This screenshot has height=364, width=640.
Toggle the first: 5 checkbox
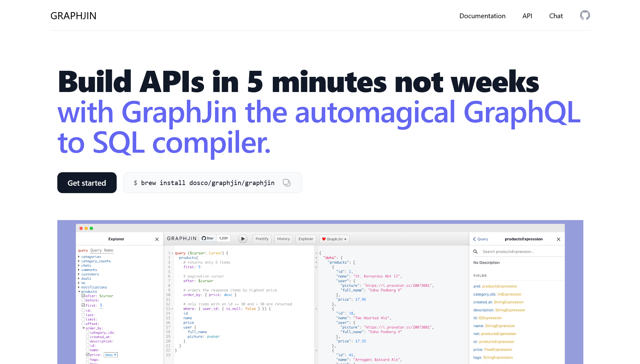83,305
